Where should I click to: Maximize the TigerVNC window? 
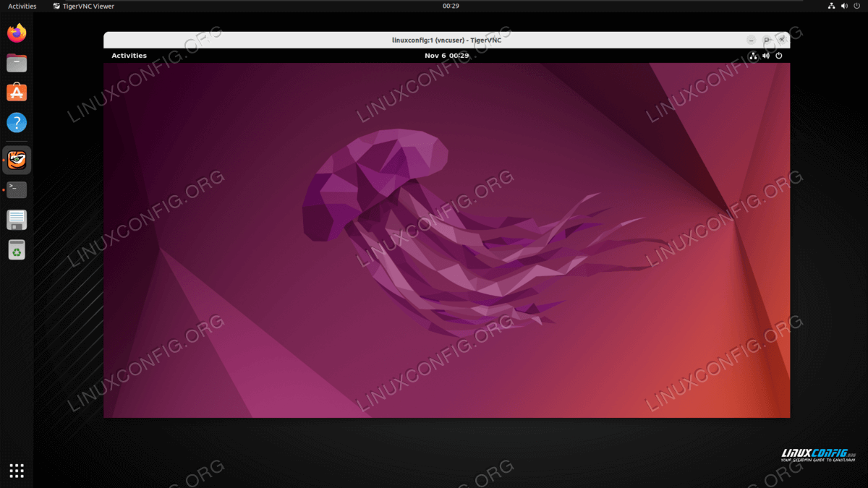(x=767, y=40)
